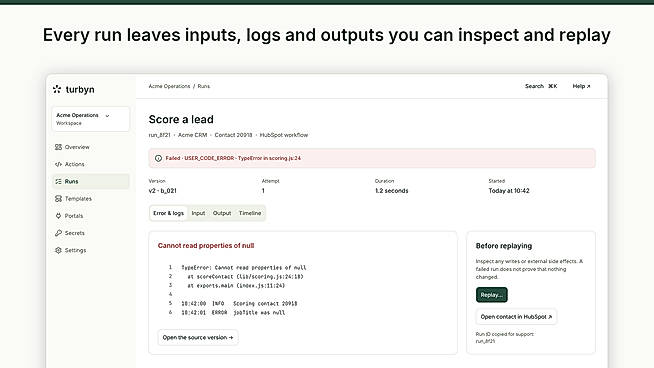Image resolution: width=654 pixels, height=368 pixels.
Task: Go to Acme Operations breadcrumb
Action: tap(169, 86)
